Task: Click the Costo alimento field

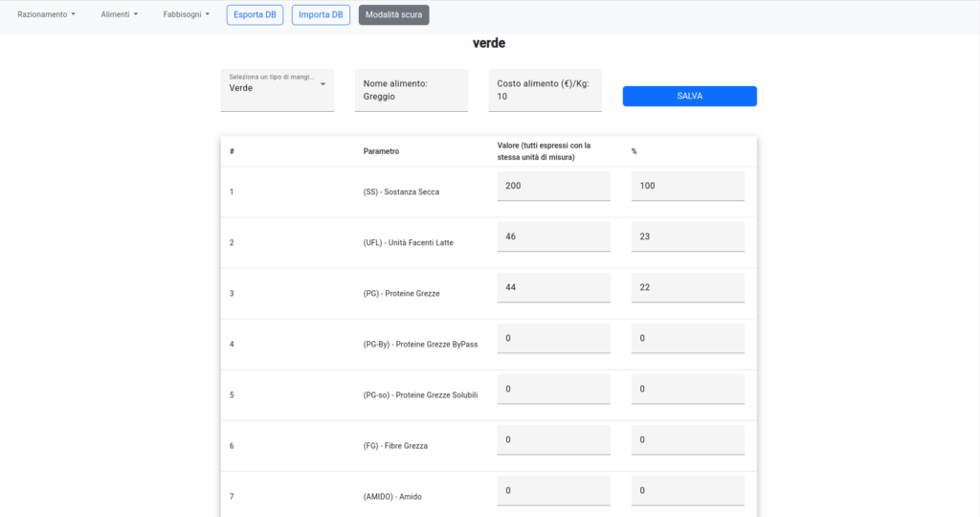Action: point(545,96)
